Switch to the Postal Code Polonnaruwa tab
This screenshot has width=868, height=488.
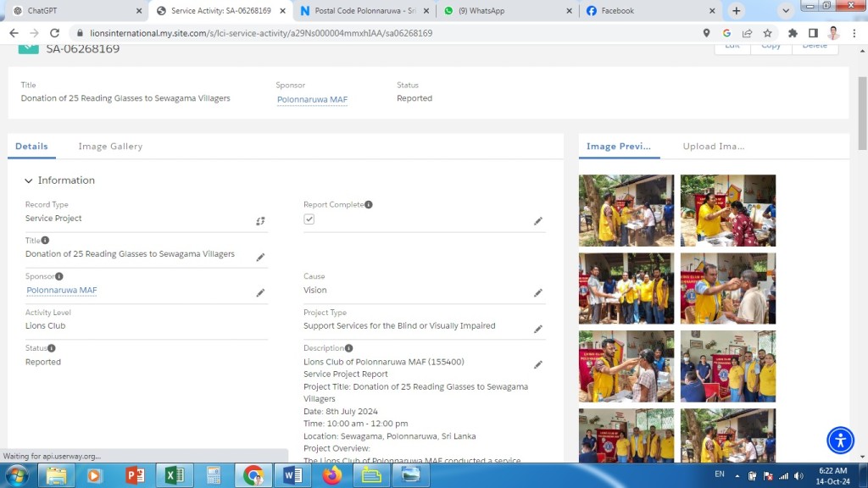point(364,10)
